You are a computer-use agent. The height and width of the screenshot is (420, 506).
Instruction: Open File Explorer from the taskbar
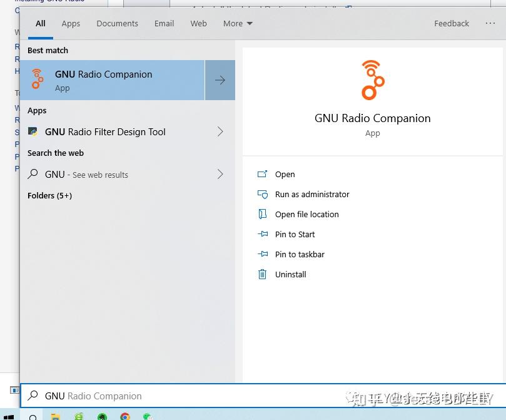(55, 416)
